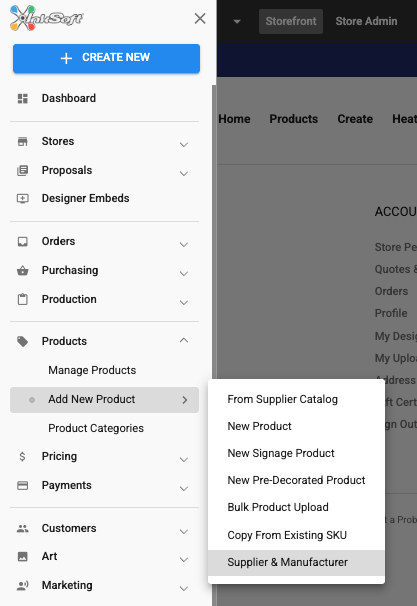Expand the Art section chevron
This screenshot has height=606, width=417.
[184, 560]
